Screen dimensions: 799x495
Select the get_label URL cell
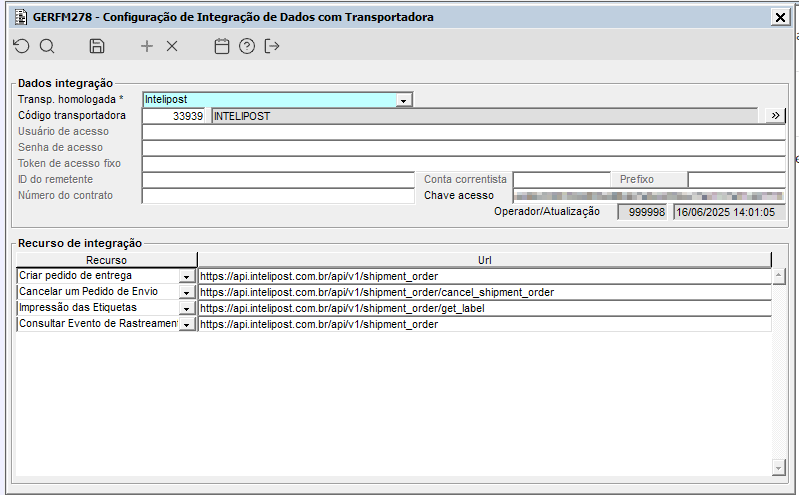tap(485, 308)
